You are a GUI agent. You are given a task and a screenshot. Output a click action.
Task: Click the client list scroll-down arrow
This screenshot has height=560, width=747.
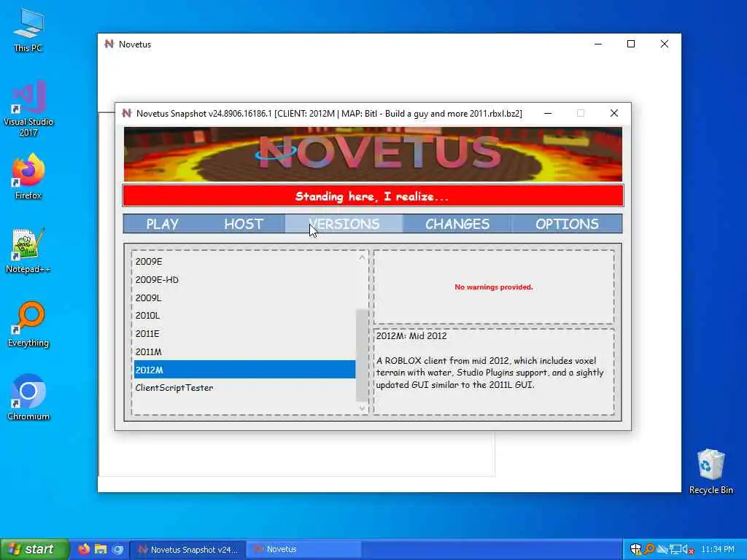pos(362,408)
